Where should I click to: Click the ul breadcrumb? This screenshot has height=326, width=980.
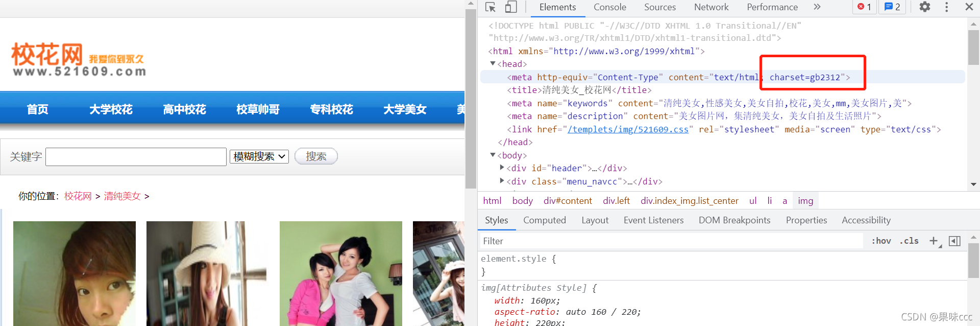point(753,201)
